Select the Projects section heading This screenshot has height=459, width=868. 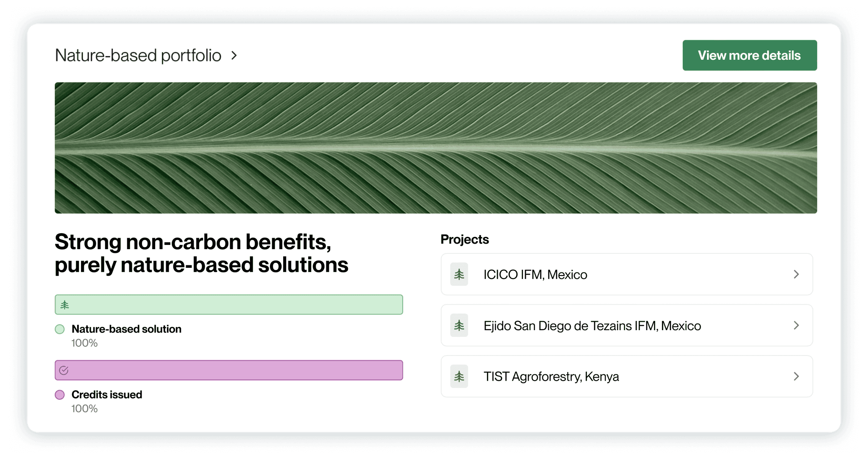coord(465,239)
